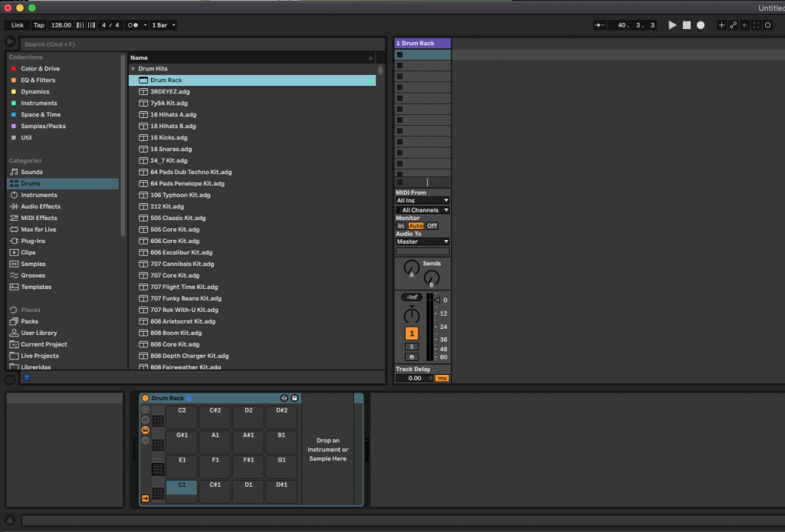Screen dimensions: 785x532
Task: Arm the track for recording
Action: 412,356
